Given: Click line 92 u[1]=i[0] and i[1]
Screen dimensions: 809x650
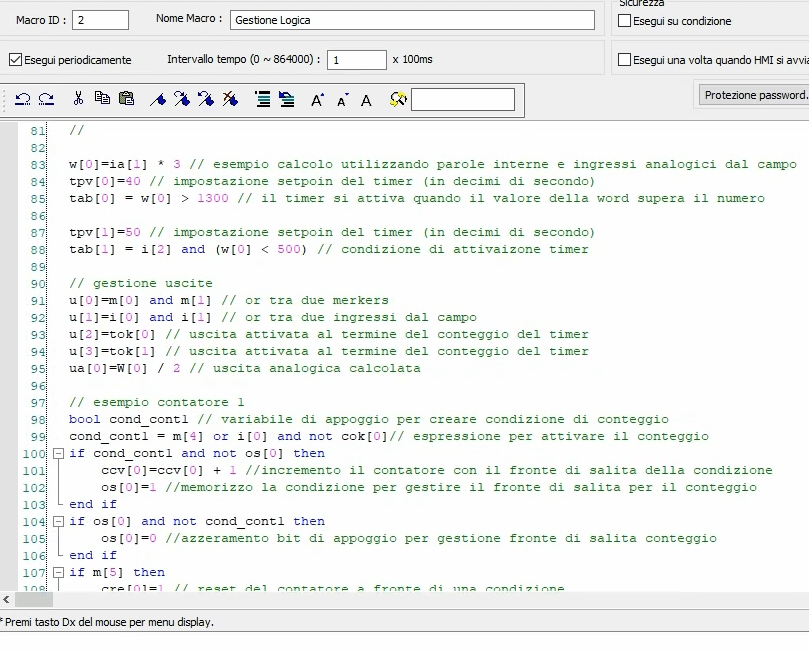Looking at the screenshot, I should 140,318.
